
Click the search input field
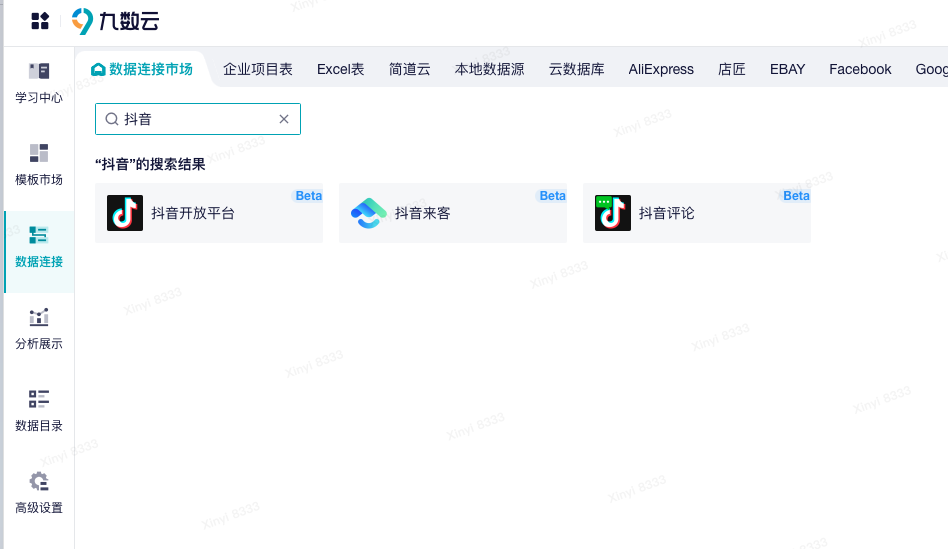pos(198,119)
